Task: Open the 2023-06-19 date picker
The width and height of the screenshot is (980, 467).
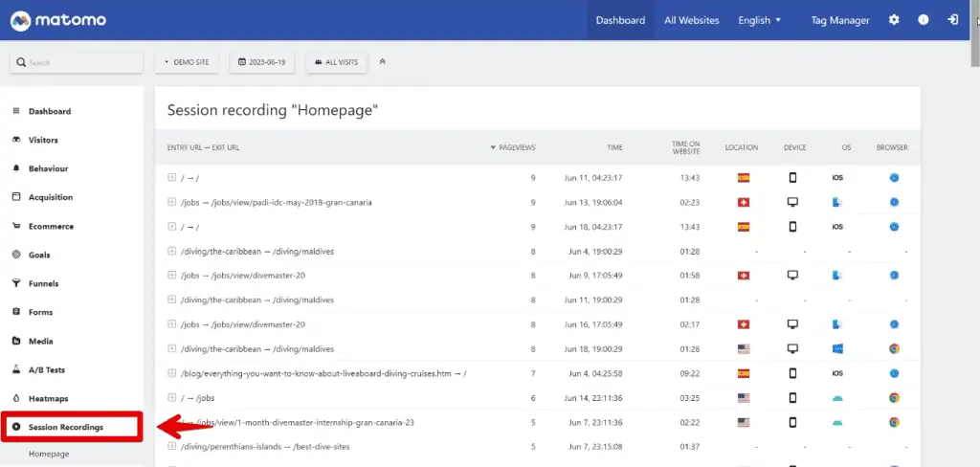Action: (262, 62)
